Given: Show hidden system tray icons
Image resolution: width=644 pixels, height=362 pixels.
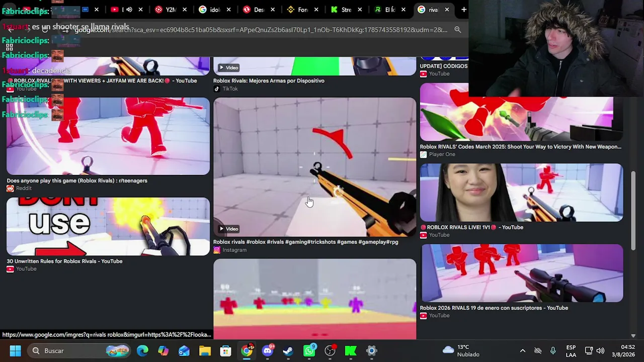Looking at the screenshot, I should 523,350.
